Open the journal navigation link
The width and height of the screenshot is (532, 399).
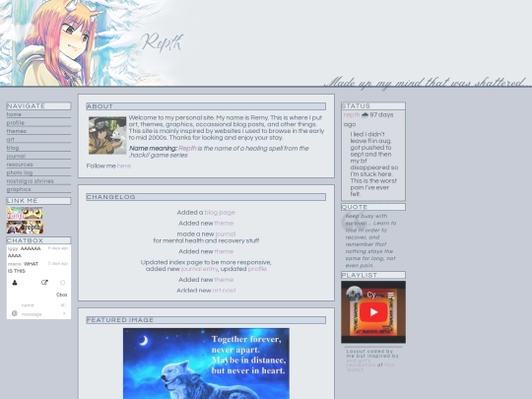(x=16, y=156)
